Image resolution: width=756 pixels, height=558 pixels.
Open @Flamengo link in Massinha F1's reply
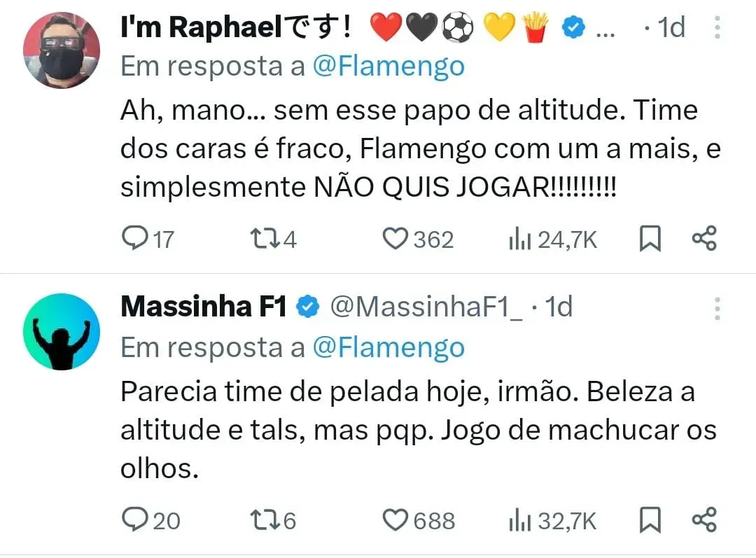click(x=388, y=347)
